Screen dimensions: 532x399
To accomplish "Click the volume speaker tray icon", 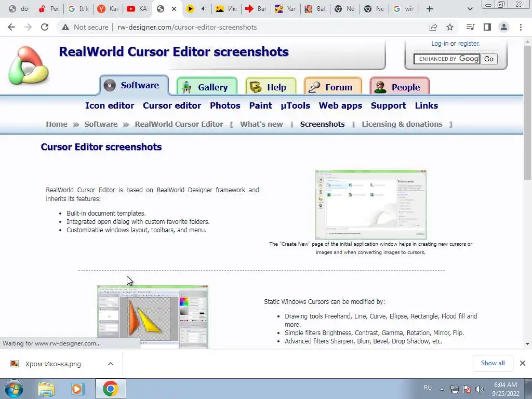I will click(x=480, y=389).
